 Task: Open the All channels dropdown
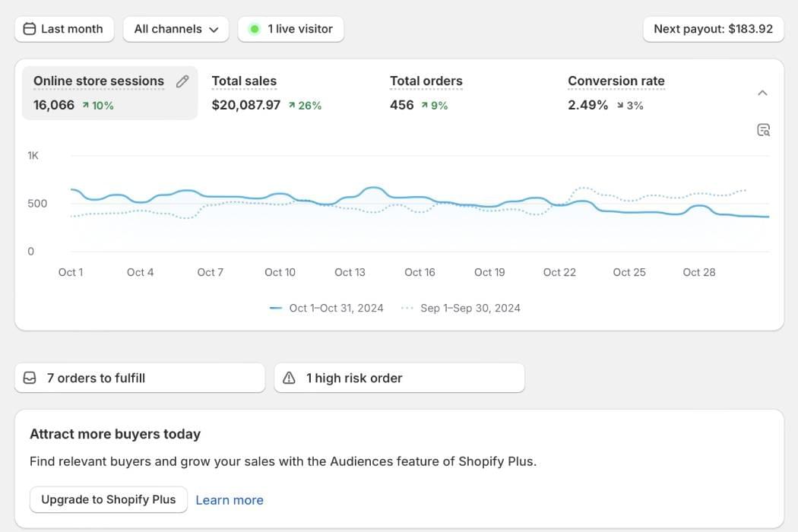(176, 29)
